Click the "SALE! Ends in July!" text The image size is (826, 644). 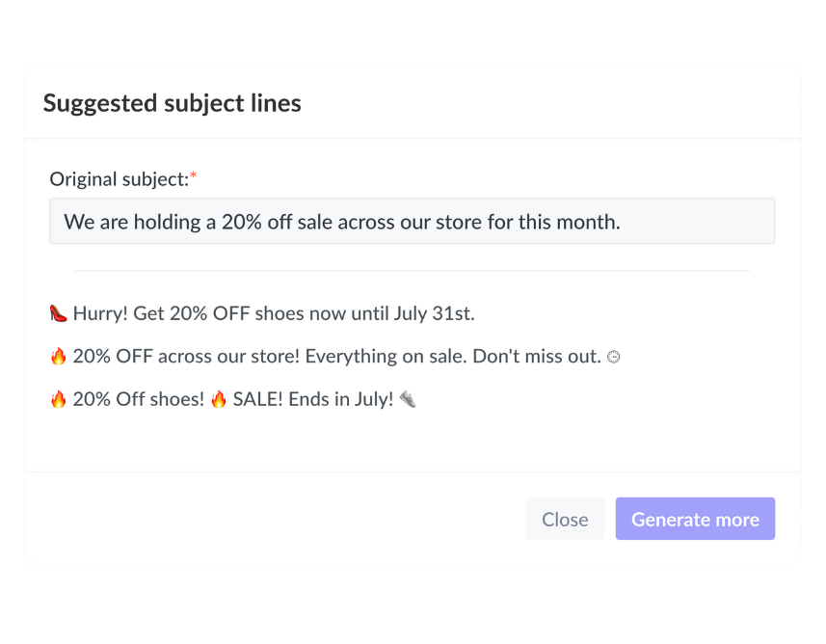313,399
